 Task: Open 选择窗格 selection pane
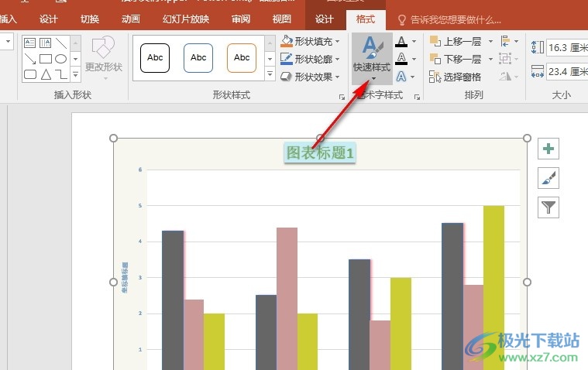click(456, 77)
